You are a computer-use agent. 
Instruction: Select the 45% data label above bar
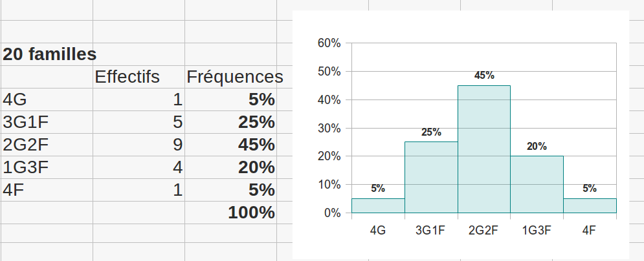(484, 76)
